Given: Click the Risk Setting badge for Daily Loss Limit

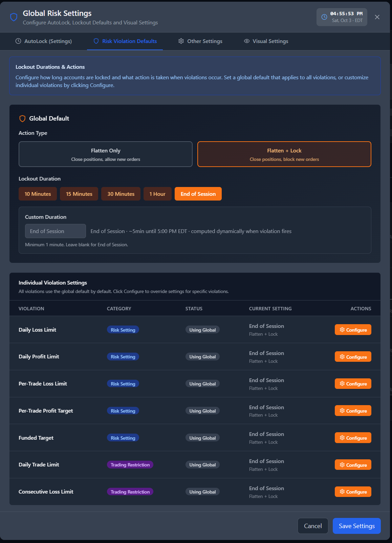Looking at the screenshot, I should tap(123, 330).
